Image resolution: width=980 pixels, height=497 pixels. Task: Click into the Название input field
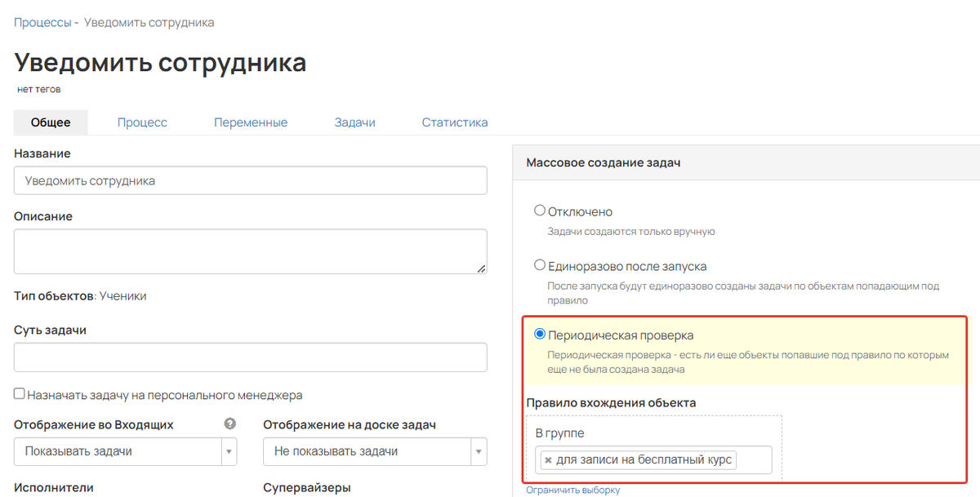point(250,180)
